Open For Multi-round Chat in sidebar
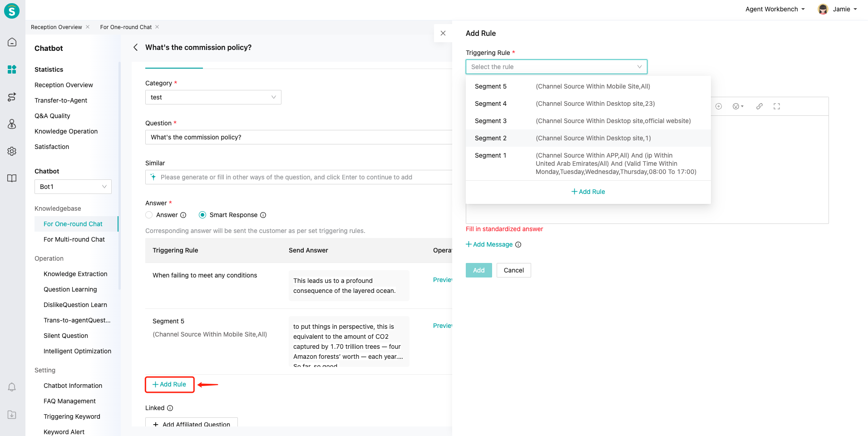 pos(74,239)
